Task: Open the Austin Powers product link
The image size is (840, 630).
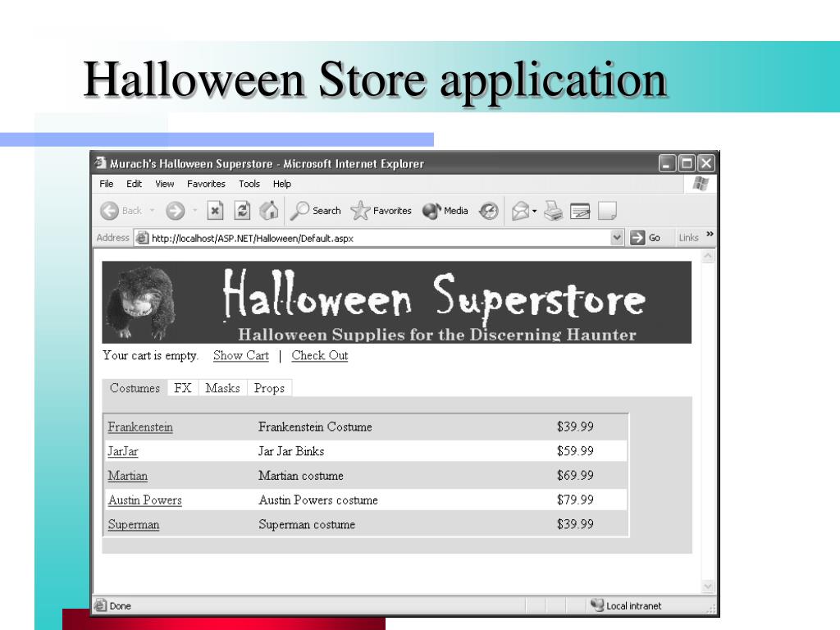Action: point(144,500)
